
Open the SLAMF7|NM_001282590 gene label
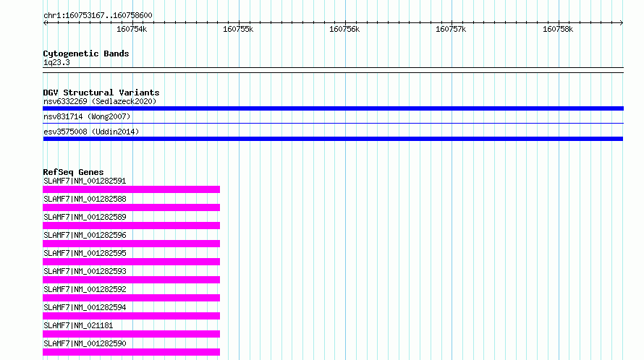(x=85, y=343)
